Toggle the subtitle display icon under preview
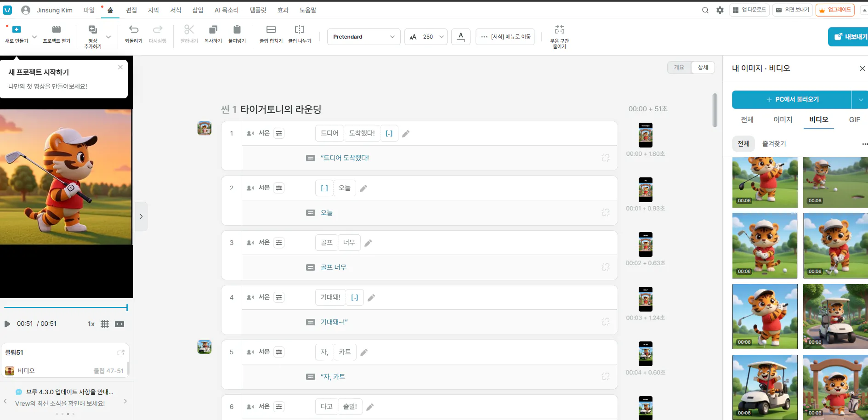 [x=119, y=324]
